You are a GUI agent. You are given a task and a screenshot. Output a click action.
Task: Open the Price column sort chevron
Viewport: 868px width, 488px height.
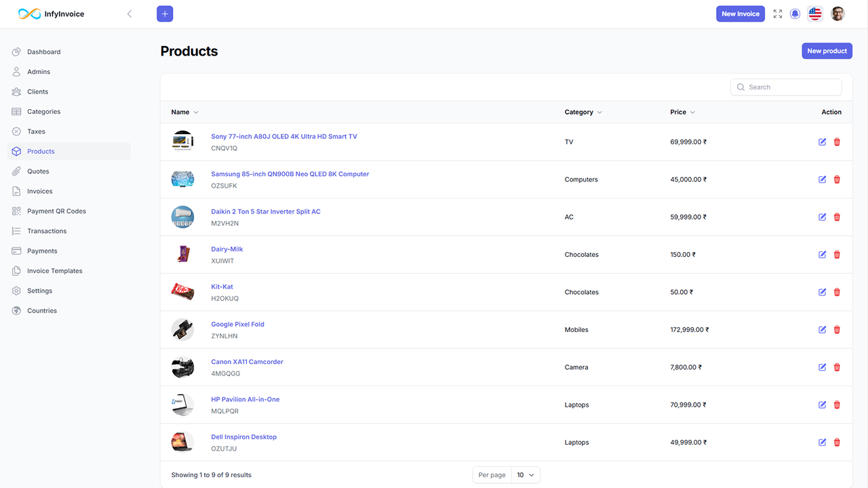coord(693,112)
